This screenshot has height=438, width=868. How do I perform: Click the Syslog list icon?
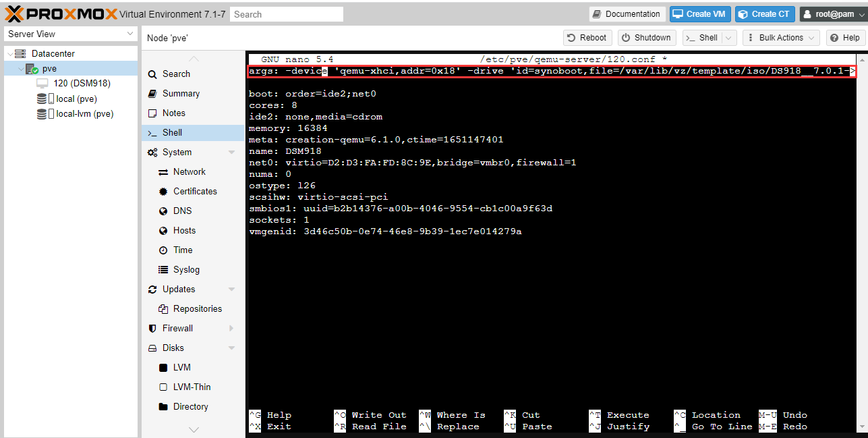[x=163, y=270]
